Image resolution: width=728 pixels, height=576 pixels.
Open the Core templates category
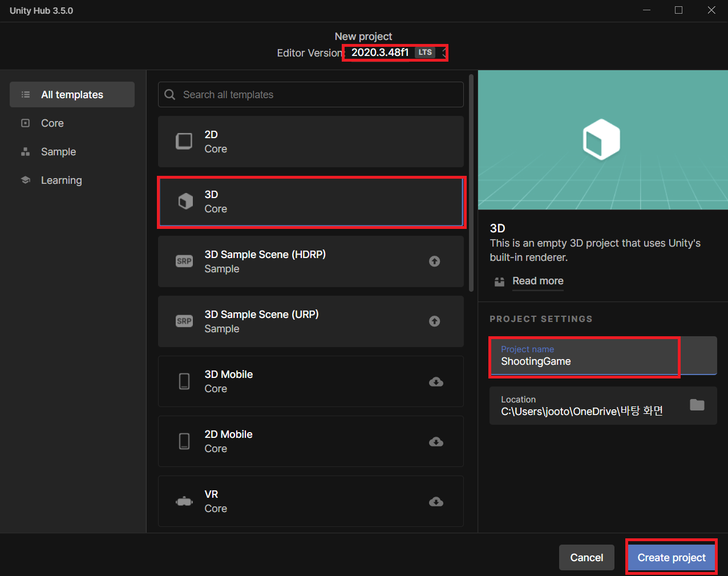(72, 123)
